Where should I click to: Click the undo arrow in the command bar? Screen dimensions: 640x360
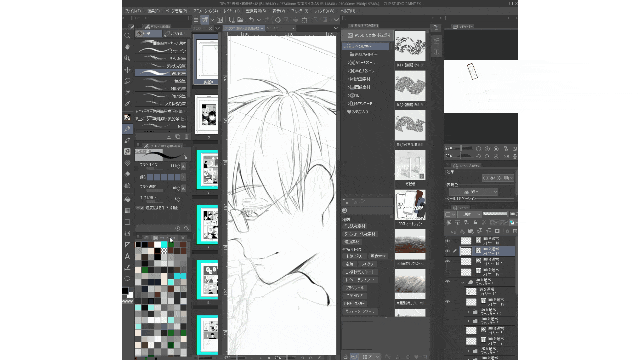point(251,20)
